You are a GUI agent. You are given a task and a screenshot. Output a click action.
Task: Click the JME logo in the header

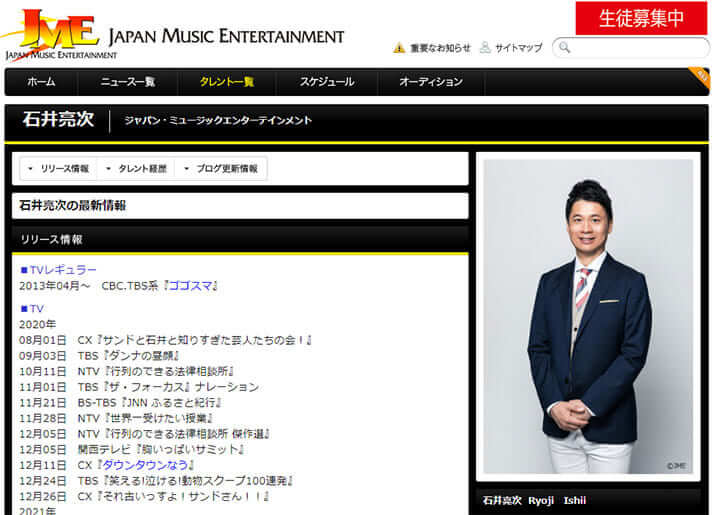point(61,35)
